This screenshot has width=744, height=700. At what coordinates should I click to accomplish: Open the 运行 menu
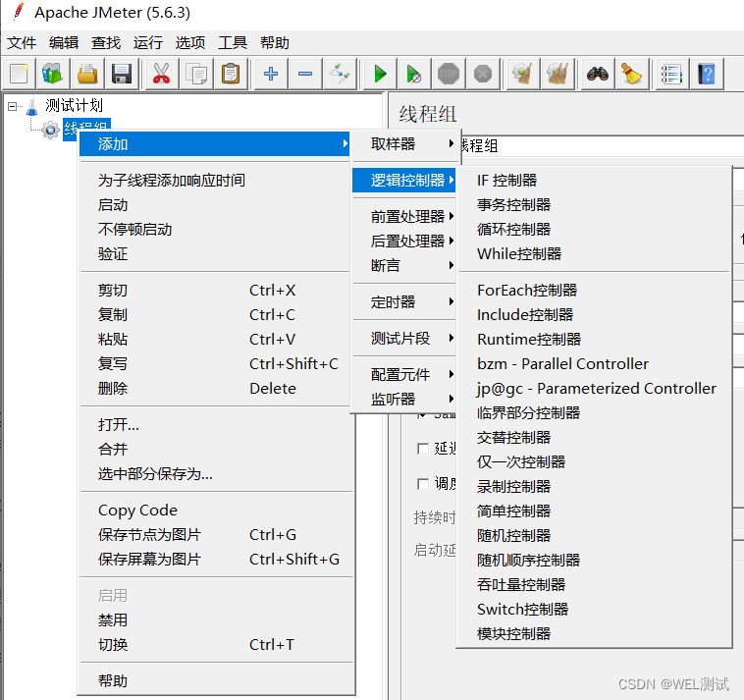(x=148, y=43)
